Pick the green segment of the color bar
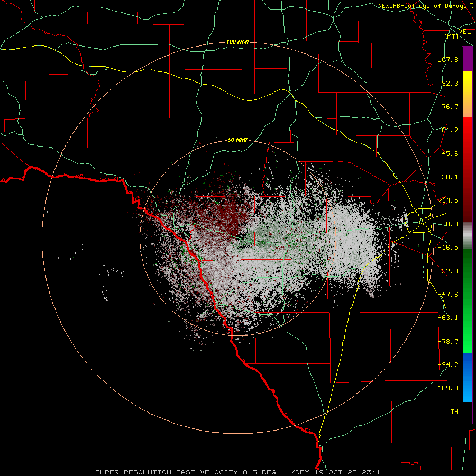Image resolution: width=476 pixels, height=476 pixels. 467,300
